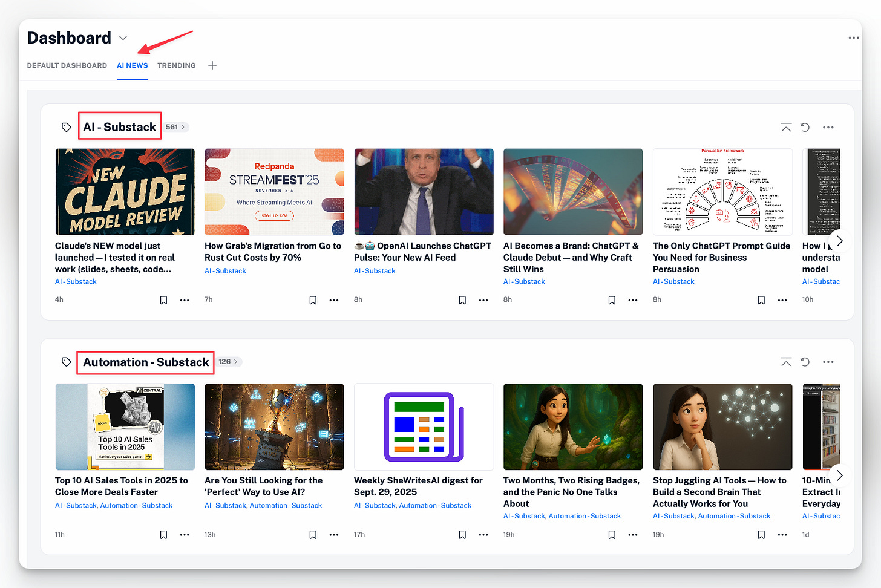Click tags under Weekly SheWritesAI digest article
Viewport: 881px width, 588px height.
pos(413,506)
